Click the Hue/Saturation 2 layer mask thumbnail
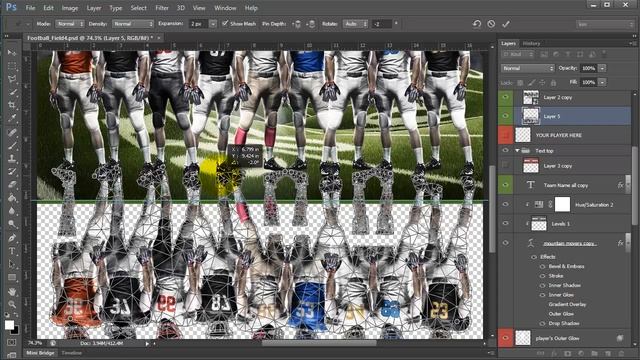Screen dimensions: 640x360 tap(562, 204)
